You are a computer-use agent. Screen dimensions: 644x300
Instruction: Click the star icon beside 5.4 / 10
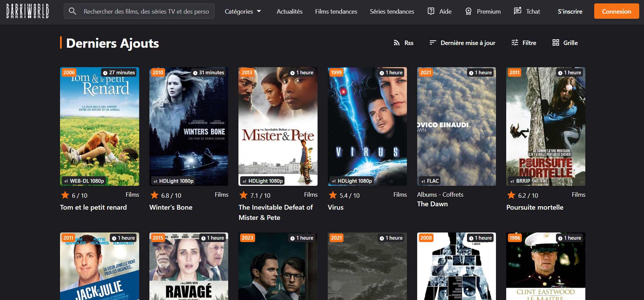point(333,195)
